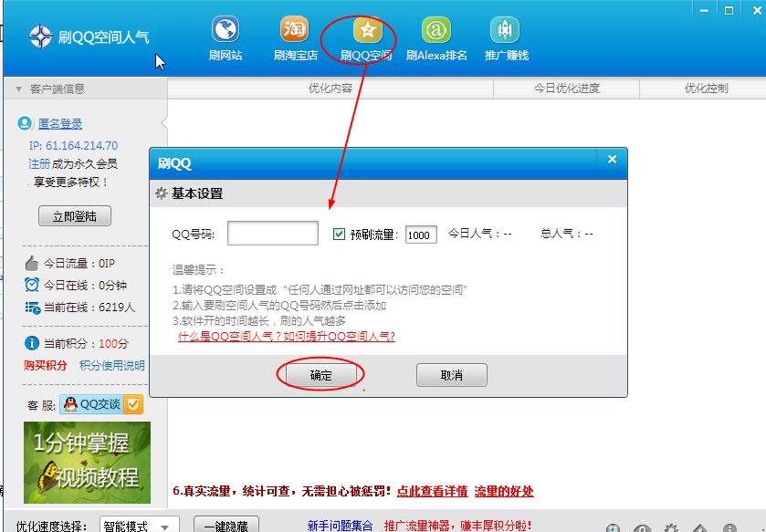Viewport: 766px width, 532px height.
Task: Click the user avatar icon beside 匿名登录
Action: click(25, 123)
